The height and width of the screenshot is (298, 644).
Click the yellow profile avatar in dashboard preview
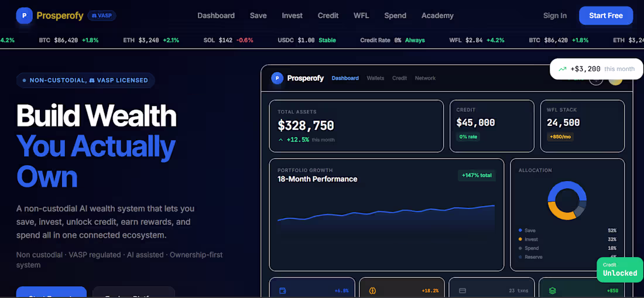pyautogui.click(x=615, y=79)
